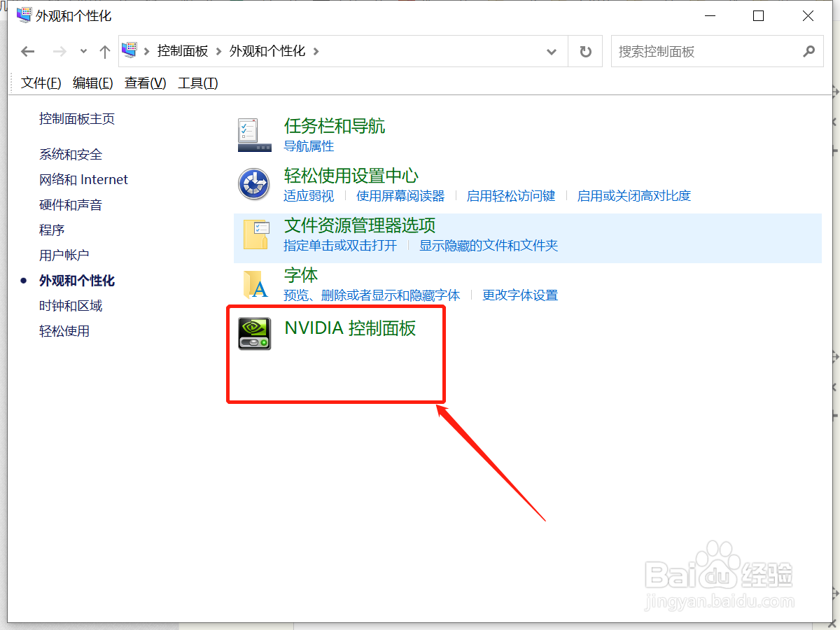Image resolution: width=840 pixels, height=630 pixels.
Task: Go to 控制面板主页
Action: pos(77,119)
